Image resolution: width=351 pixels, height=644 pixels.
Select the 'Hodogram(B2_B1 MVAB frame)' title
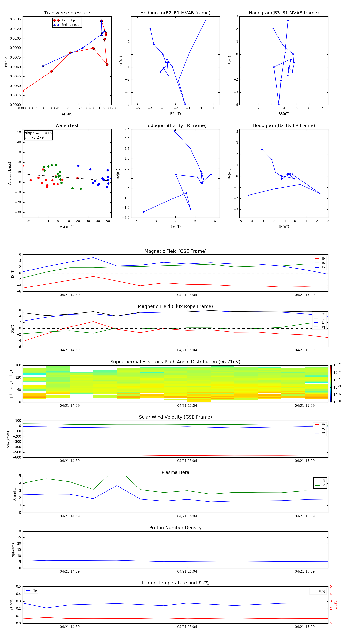(175, 13)
